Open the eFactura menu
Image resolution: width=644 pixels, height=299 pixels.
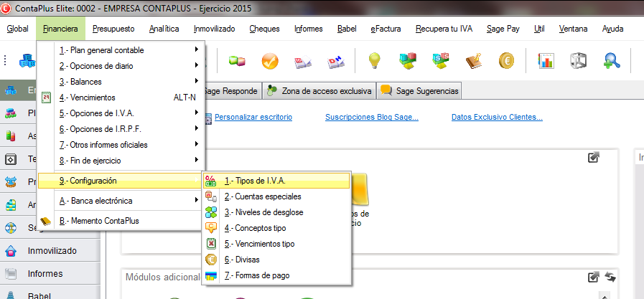tap(386, 29)
